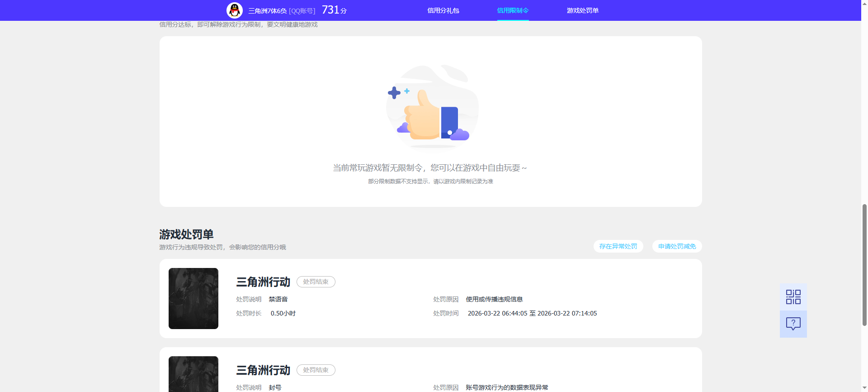This screenshot has height=392, width=868.
Task: Click 游戏行为违规导致处罚 subtitle text
Action: 222,247
